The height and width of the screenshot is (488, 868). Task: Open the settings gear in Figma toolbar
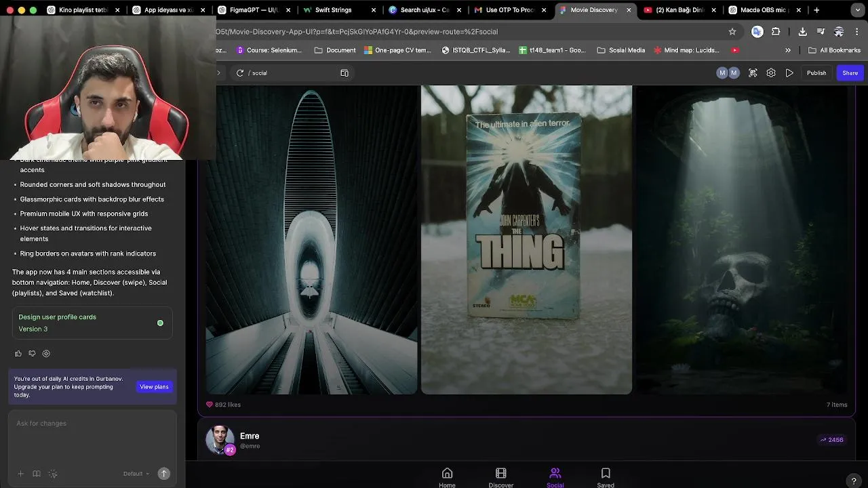tap(771, 73)
